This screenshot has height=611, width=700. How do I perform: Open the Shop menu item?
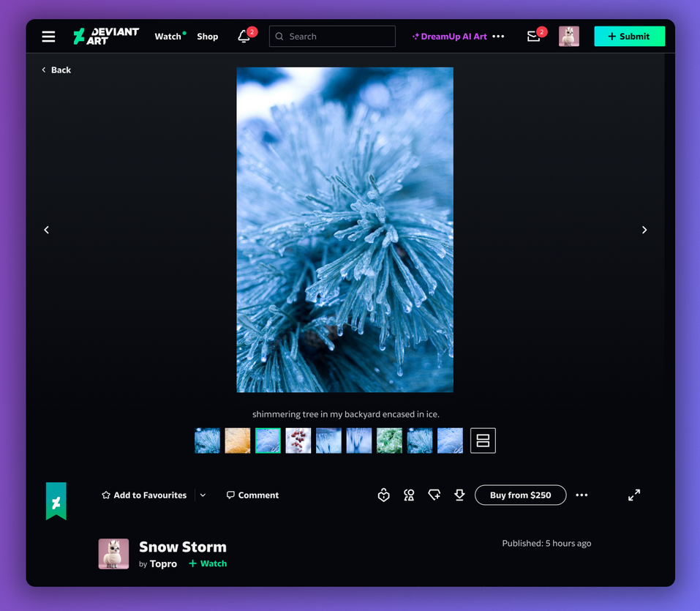[x=208, y=37]
